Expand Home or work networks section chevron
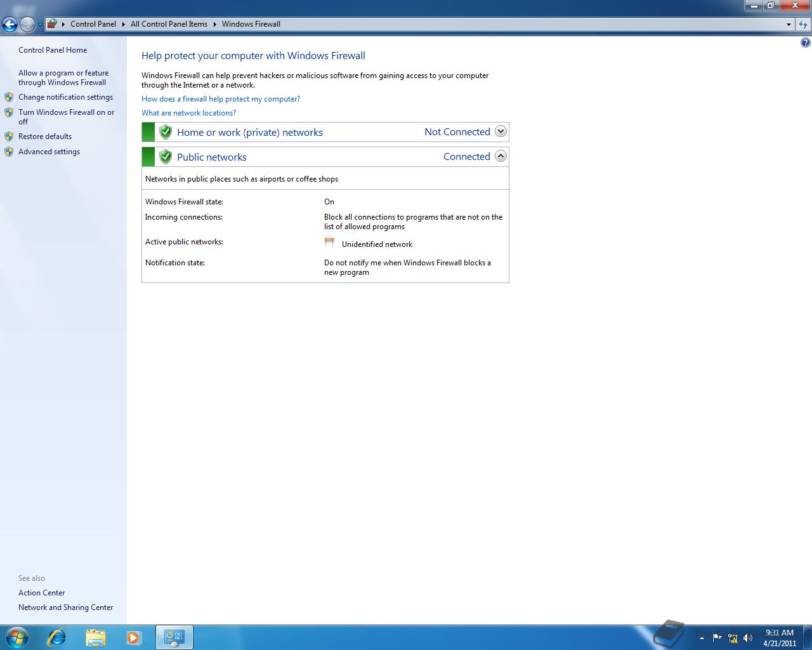 pos(501,131)
